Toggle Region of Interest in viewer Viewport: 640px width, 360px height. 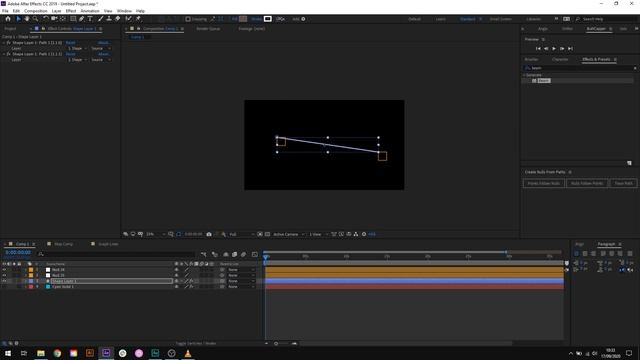(x=260, y=234)
